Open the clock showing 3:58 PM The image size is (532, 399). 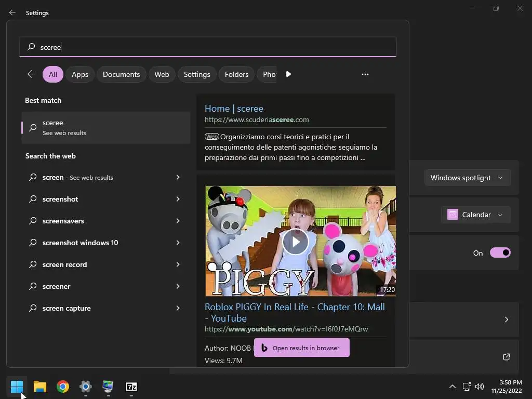click(x=507, y=387)
